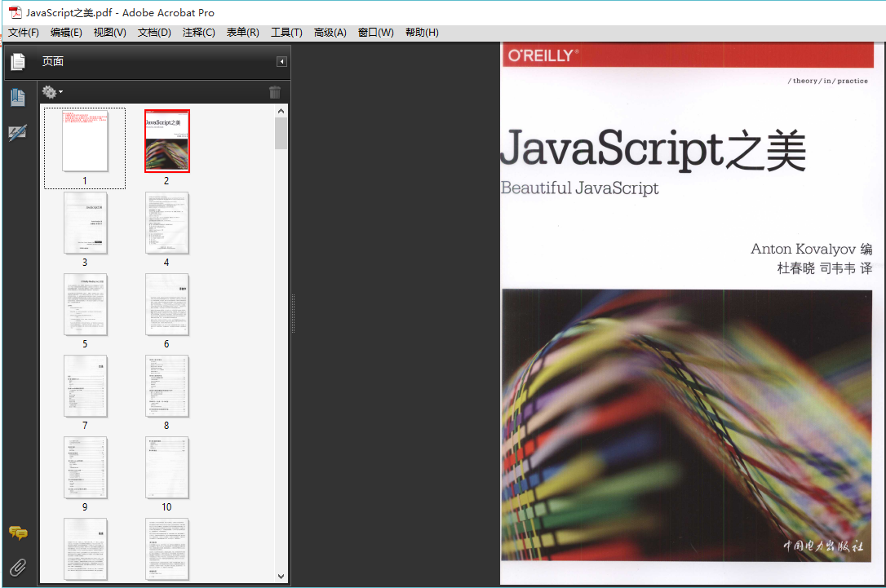The width and height of the screenshot is (886, 588).
Task: Open the 视图(V) menu
Action: (109, 33)
